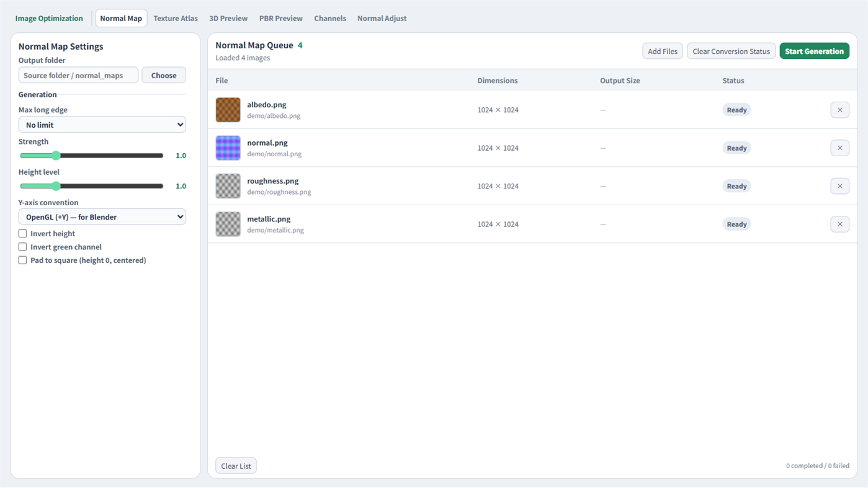Switch to the Texture Atlas tab
Screen dimensions: 868x488
pos(176,18)
